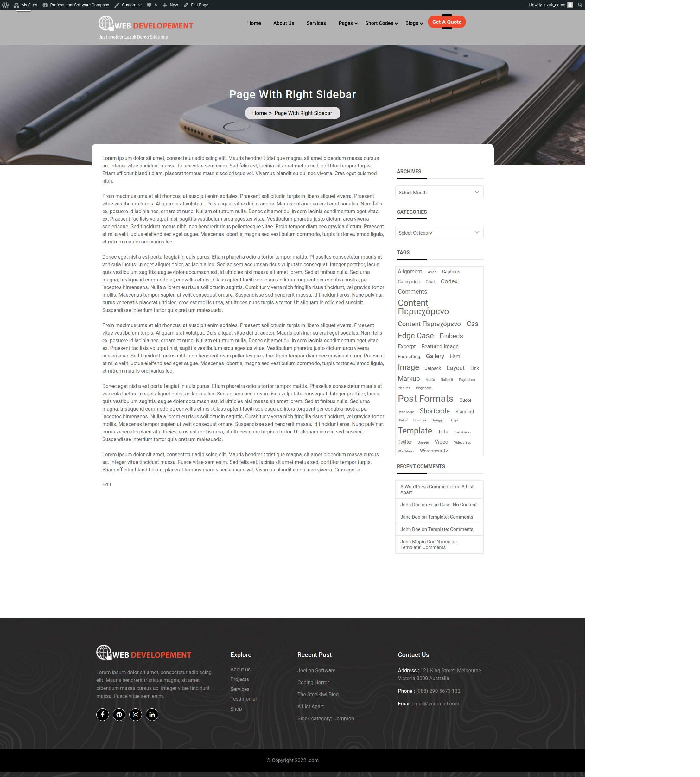Click the Facebook social icon in footer
The height and width of the screenshot is (777, 700).
tap(103, 714)
